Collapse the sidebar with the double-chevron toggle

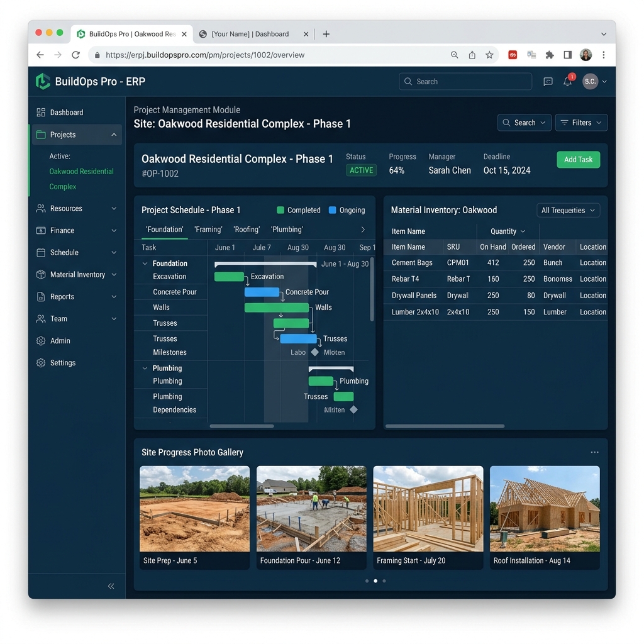(111, 586)
